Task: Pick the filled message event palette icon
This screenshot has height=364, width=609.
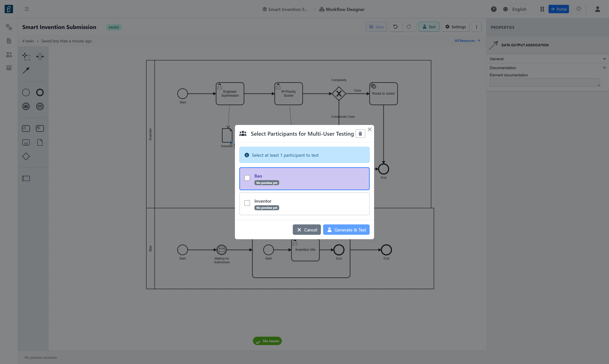Action: (x=26, y=107)
